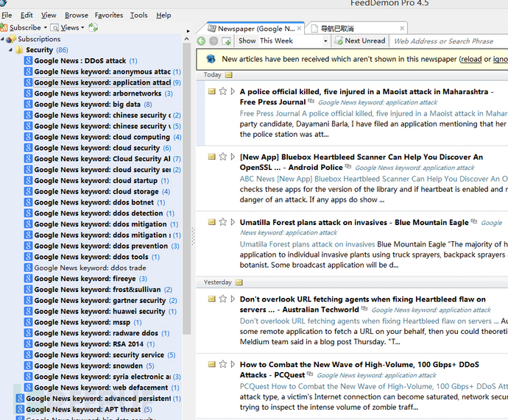This screenshot has width=508, height=420.
Task: Click popup icon after Blue Mountain Eagle title
Action: click(x=474, y=221)
